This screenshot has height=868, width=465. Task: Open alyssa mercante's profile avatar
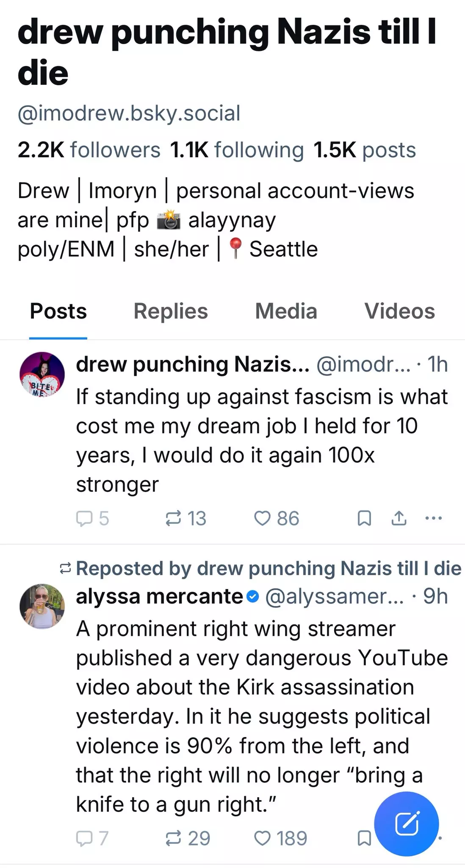click(x=42, y=606)
